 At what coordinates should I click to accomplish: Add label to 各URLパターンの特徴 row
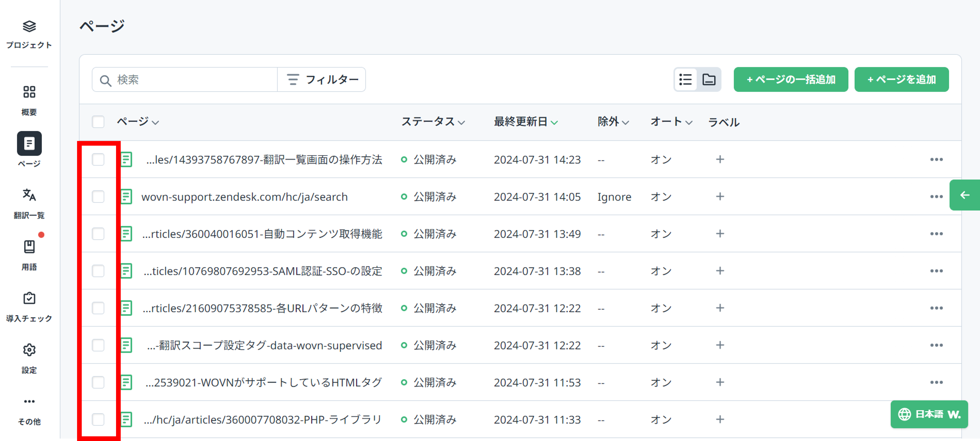[x=720, y=307]
